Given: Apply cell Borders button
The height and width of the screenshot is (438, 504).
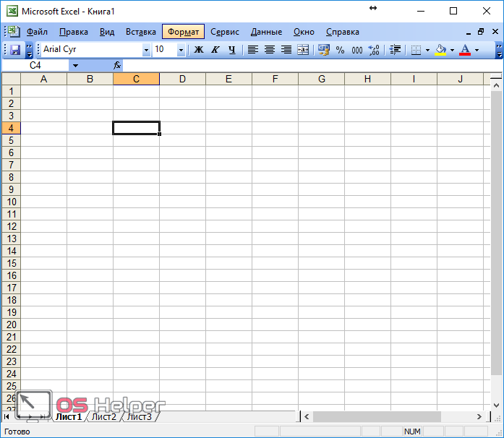Looking at the screenshot, I should point(417,50).
